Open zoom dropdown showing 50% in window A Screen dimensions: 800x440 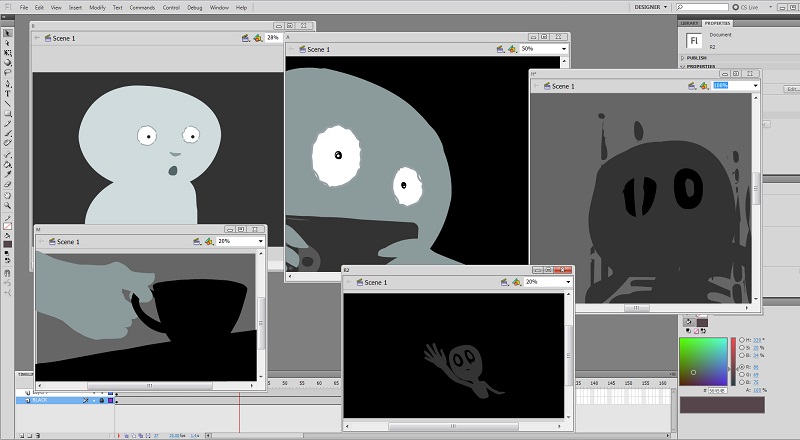564,48
